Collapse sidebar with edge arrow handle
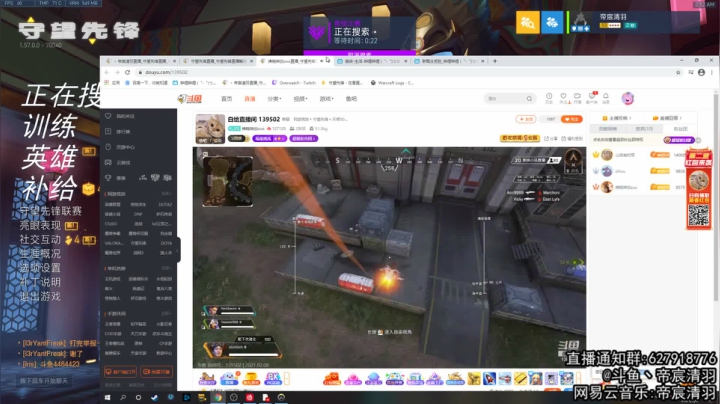This screenshot has width=720, height=404. click(x=178, y=250)
